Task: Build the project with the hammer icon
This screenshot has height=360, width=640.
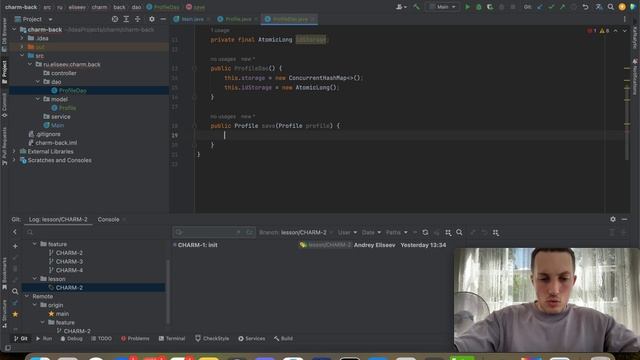Action: click(416, 7)
